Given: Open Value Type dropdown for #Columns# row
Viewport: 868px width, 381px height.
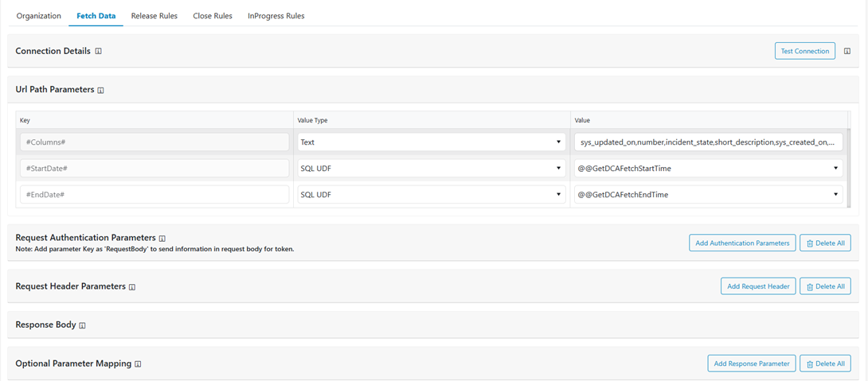Looking at the screenshot, I should point(431,142).
